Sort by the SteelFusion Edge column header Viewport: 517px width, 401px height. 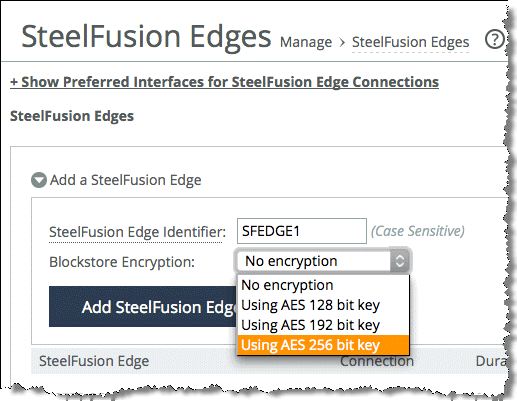point(94,361)
